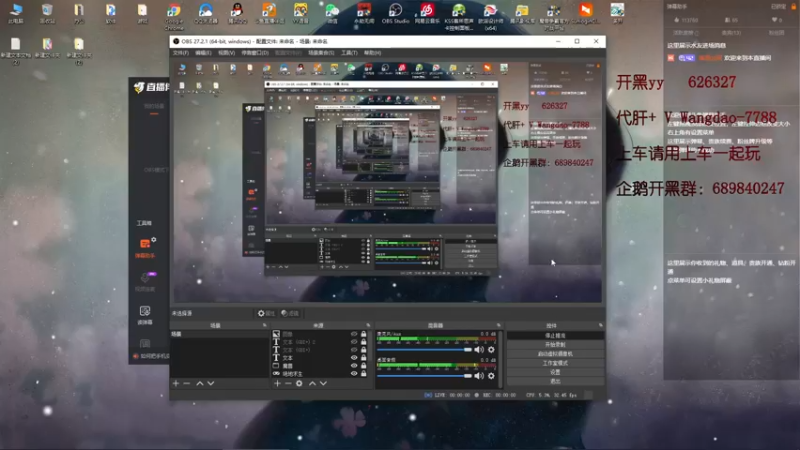The height and width of the screenshot is (450, 800).
Task: Add a scene with plus icon
Action: pyautogui.click(x=176, y=383)
